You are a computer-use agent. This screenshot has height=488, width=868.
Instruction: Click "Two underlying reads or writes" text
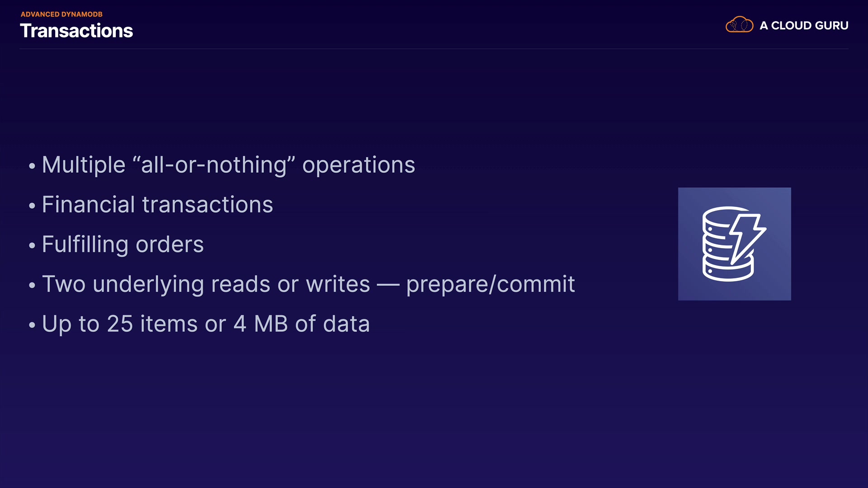(206, 284)
